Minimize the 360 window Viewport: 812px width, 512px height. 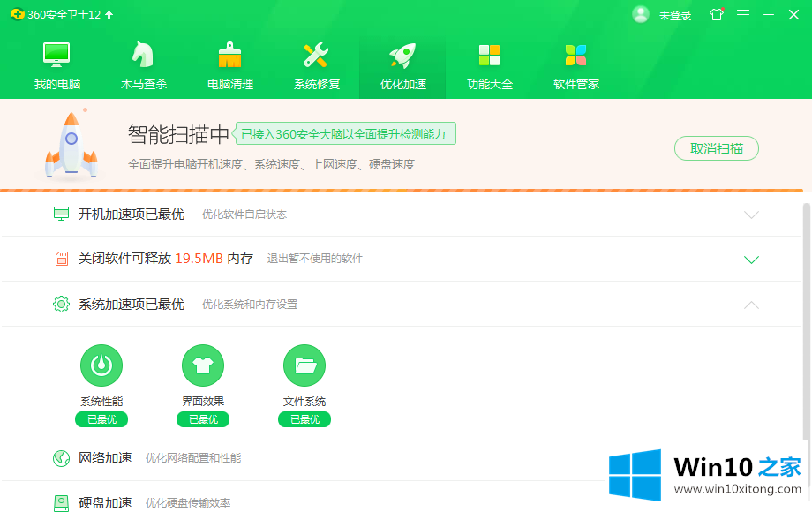[x=769, y=14]
